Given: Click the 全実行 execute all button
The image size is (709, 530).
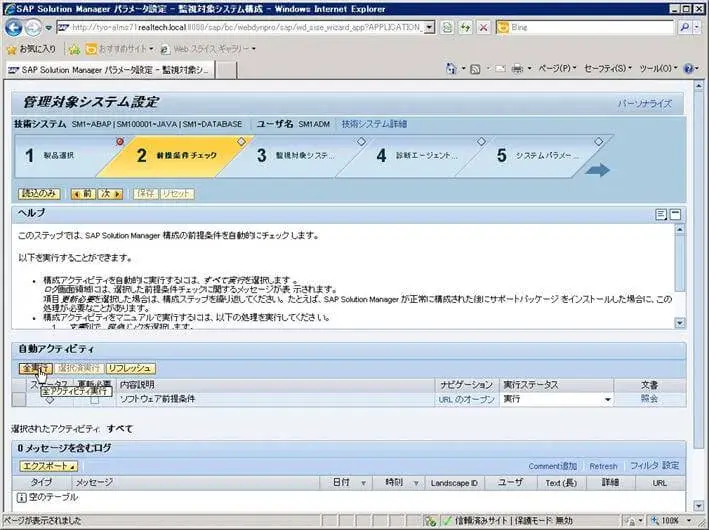Looking at the screenshot, I should pos(36,368).
